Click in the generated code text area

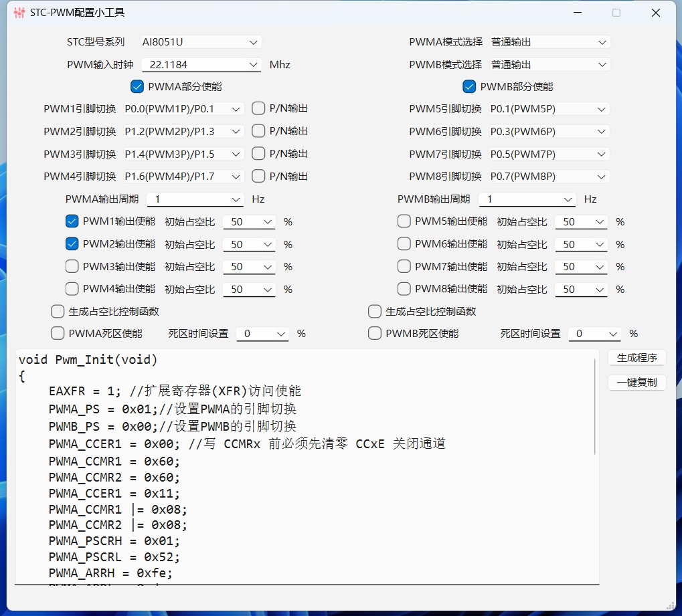point(307,468)
